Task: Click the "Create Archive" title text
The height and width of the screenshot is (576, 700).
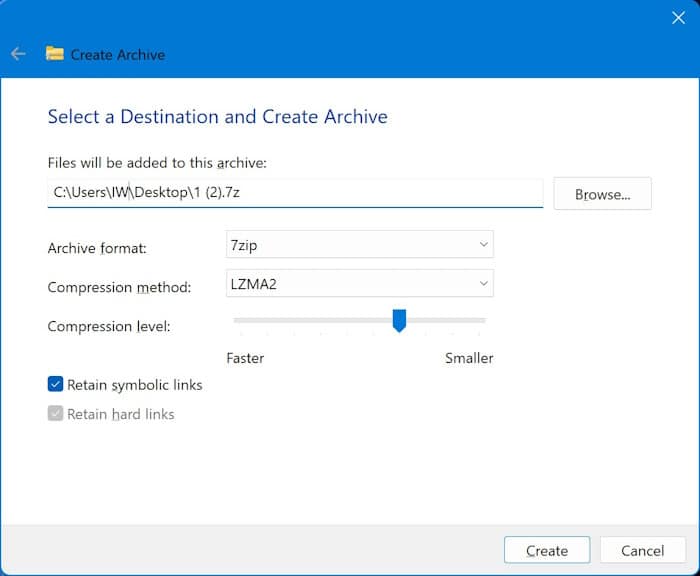Action: click(x=118, y=54)
